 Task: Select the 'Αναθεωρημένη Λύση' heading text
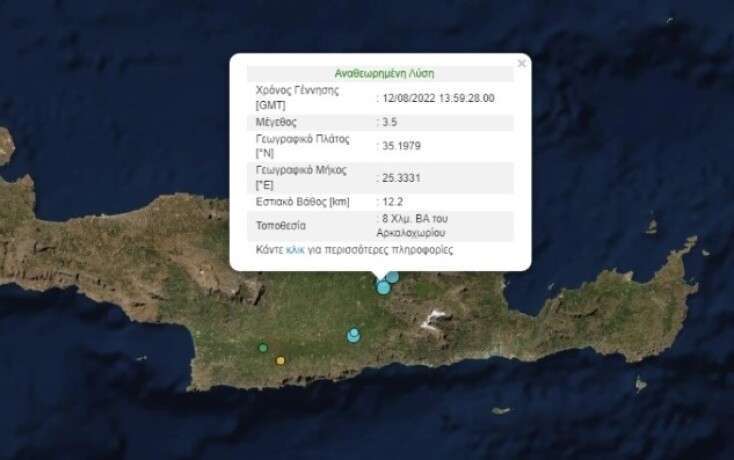click(x=384, y=73)
